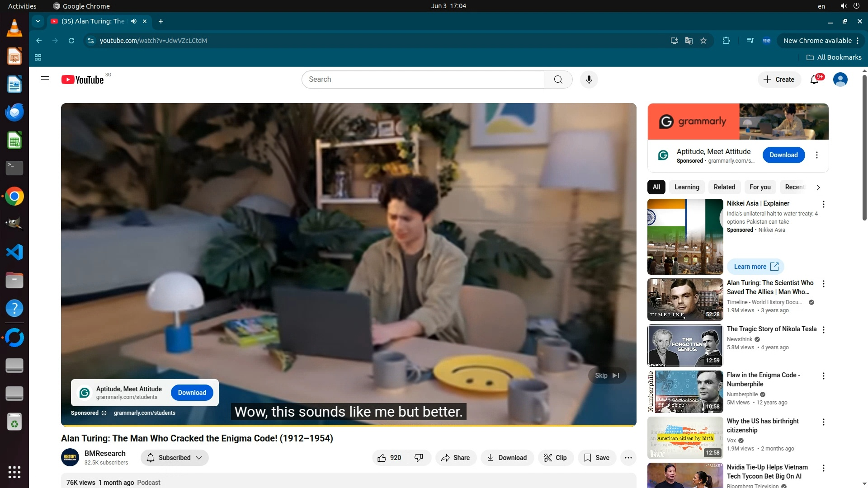Open the Chrome extensions puzzle icon
This screenshot has width=868, height=488.
point(726,41)
